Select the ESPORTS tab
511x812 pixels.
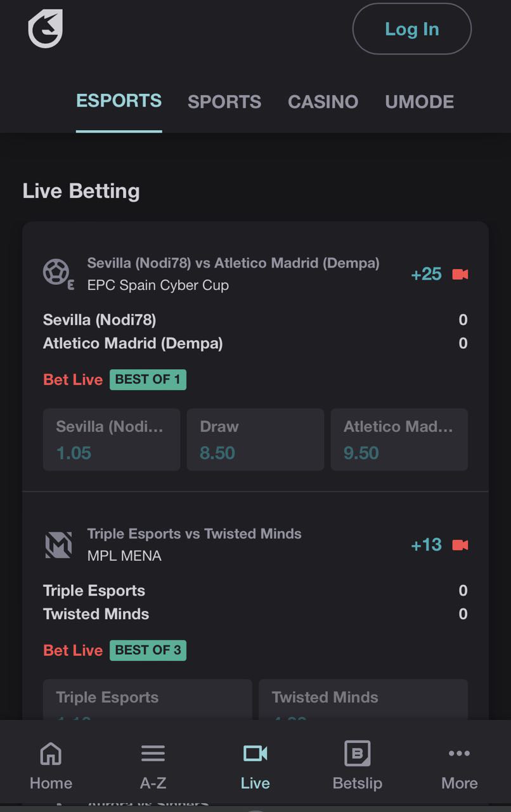click(x=119, y=101)
